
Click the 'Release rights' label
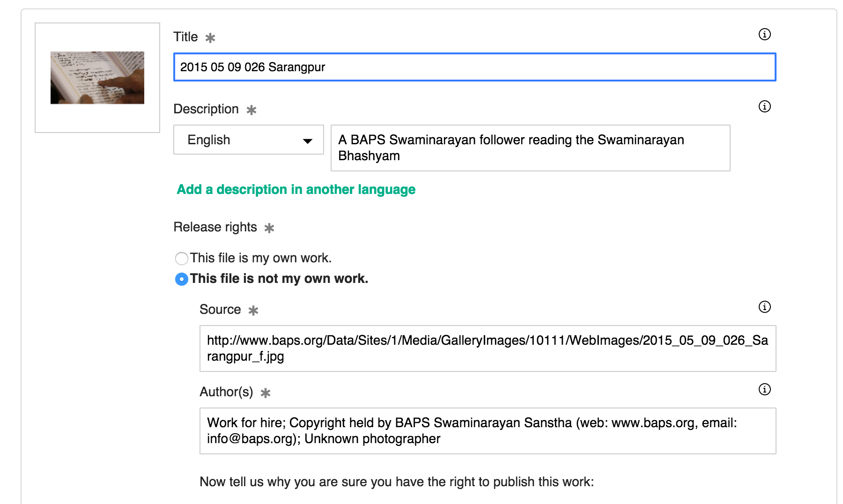(x=215, y=227)
